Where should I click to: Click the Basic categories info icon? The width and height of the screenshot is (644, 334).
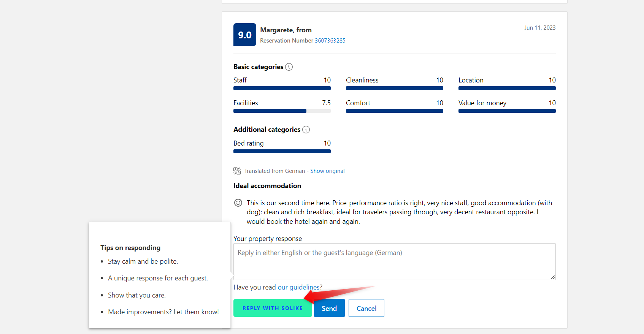point(289,67)
